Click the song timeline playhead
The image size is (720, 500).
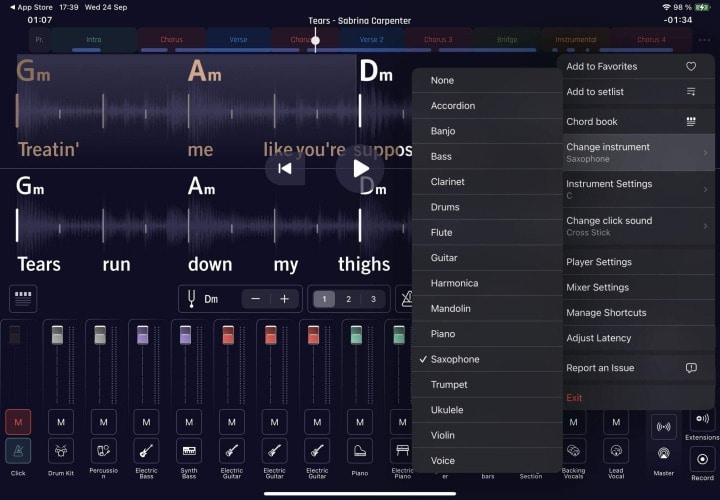(x=315, y=40)
